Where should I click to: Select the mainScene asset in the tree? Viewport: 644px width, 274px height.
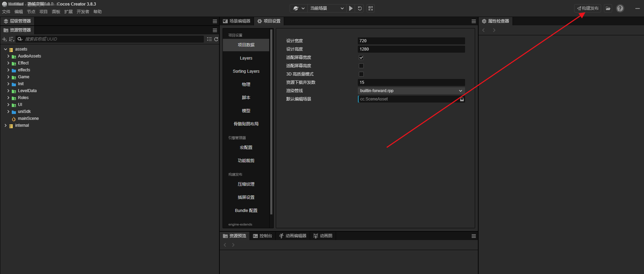coord(28,118)
